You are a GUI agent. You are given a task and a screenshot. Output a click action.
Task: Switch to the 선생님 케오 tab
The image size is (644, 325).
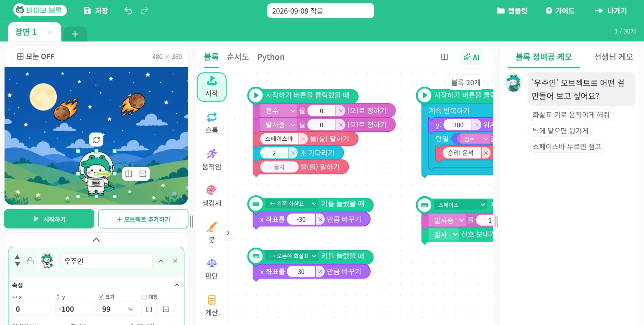pos(613,57)
